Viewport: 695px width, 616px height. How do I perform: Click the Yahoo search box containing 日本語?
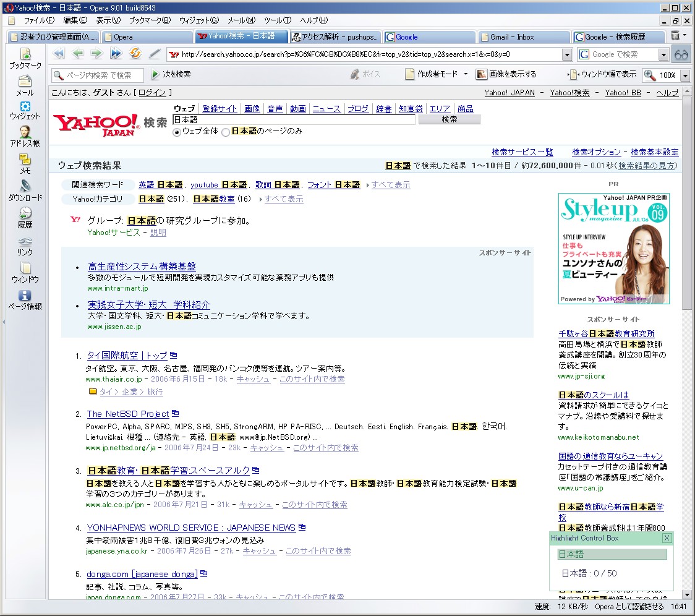294,120
